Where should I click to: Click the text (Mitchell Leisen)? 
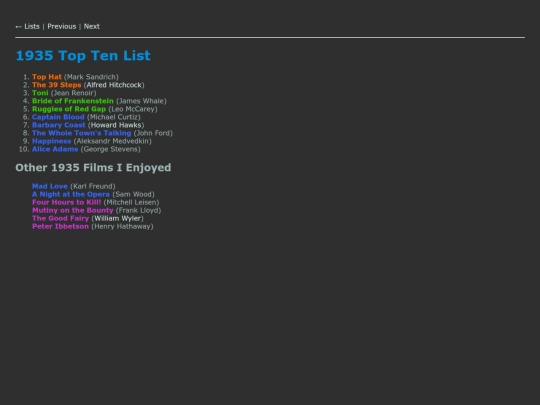132,202
